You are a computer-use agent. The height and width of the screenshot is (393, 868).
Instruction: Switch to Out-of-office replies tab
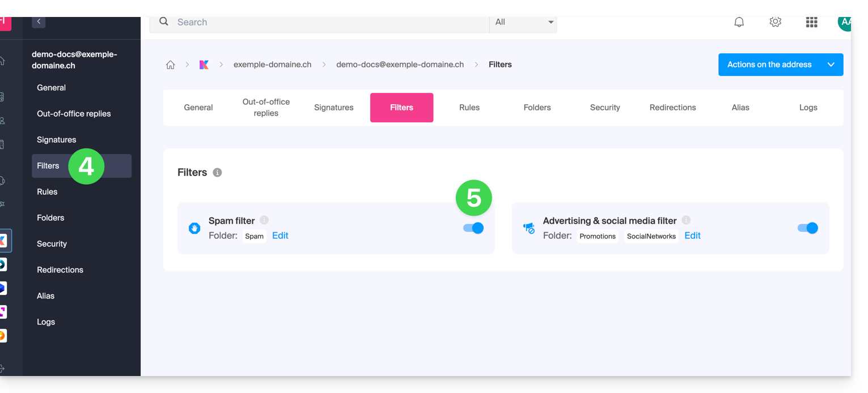click(266, 108)
